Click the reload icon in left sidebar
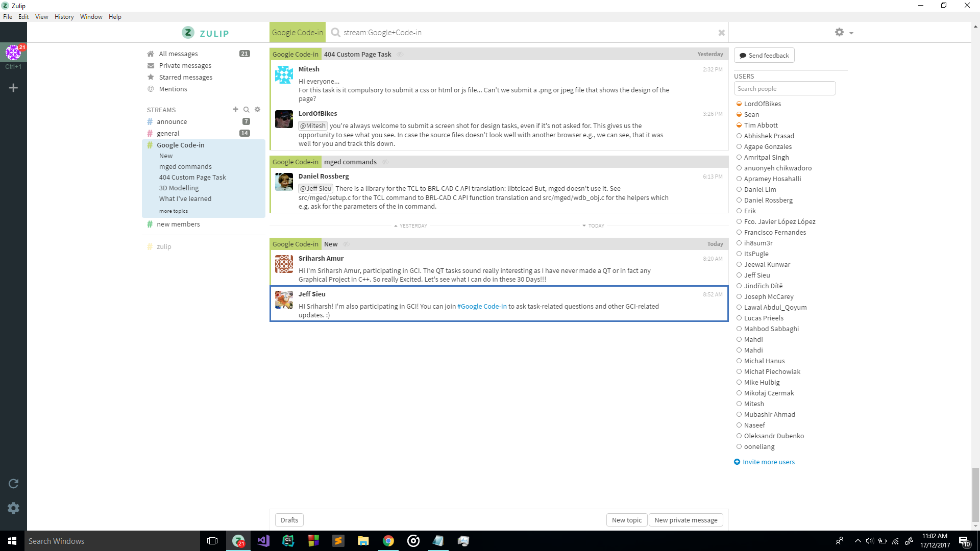This screenshot has width=980, height=551. [13, 483]
